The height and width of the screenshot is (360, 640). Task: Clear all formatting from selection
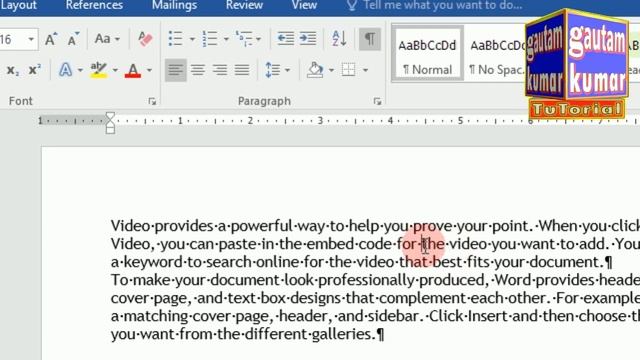[145, 39]
